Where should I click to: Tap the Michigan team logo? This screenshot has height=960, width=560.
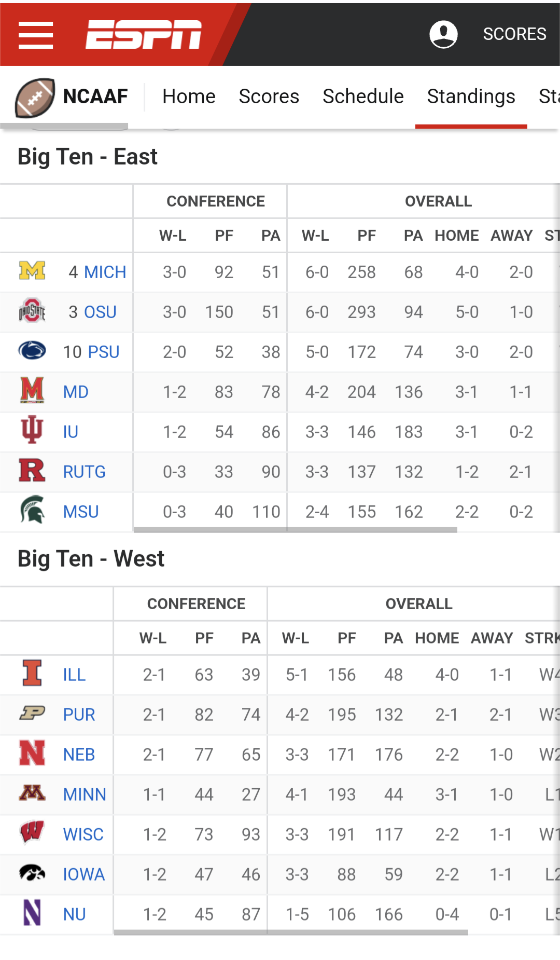pos(32,271)
